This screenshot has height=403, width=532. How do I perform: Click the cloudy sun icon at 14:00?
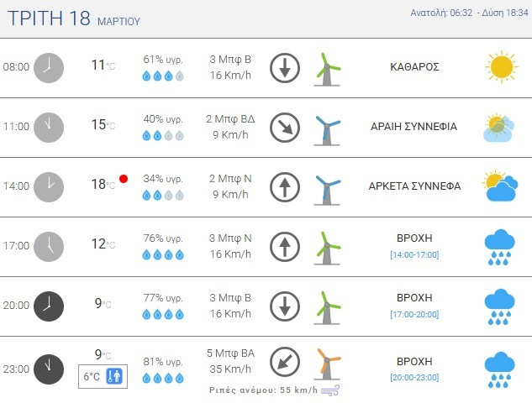point(499,186)
